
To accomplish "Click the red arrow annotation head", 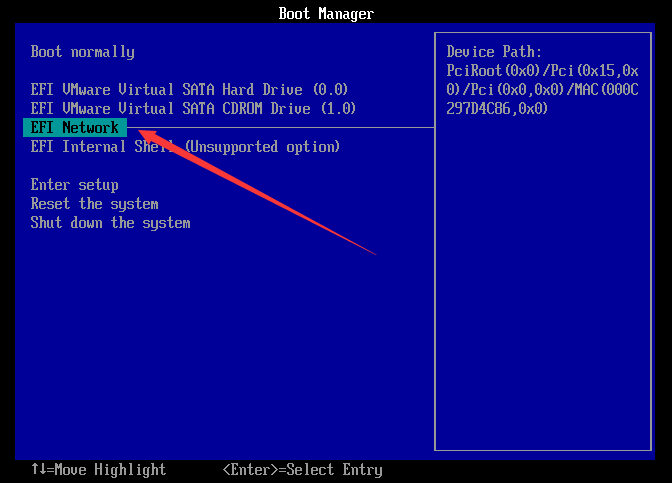I will [x=143, y=131].
